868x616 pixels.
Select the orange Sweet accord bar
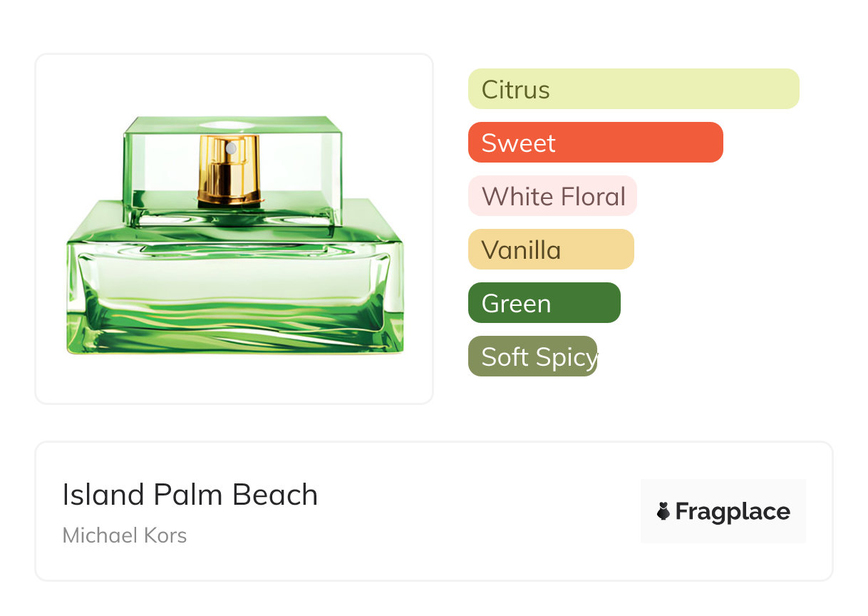tap(596, 143)
